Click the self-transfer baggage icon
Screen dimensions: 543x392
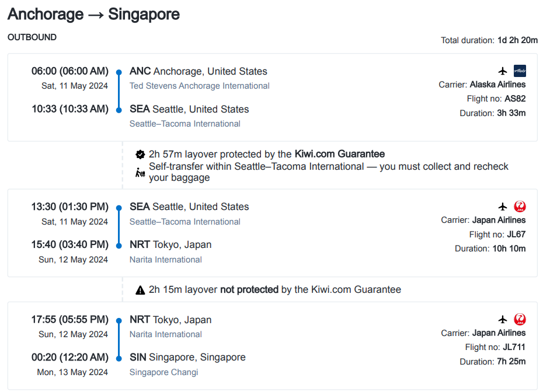coord(140,172)
